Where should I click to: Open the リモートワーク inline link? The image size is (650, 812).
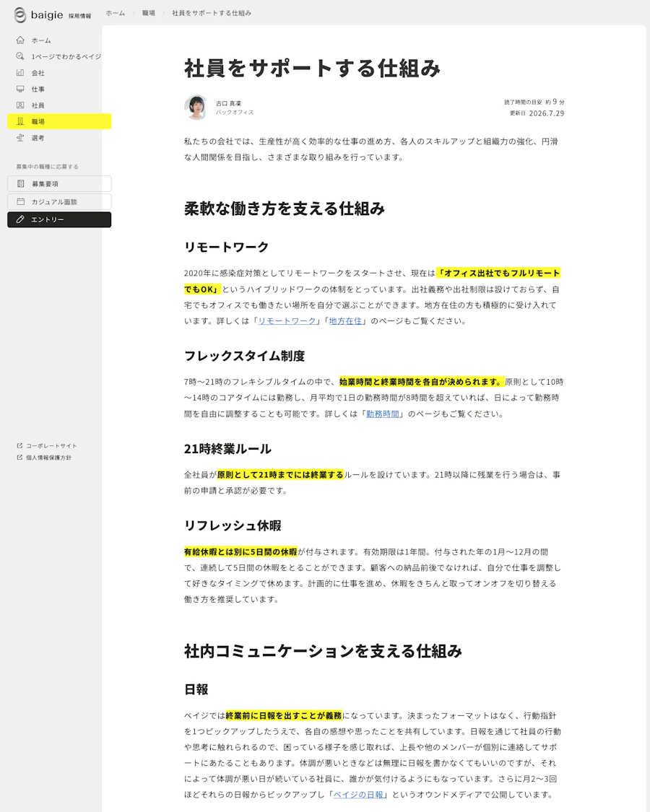pyautogui.click(x=287, y=321)
